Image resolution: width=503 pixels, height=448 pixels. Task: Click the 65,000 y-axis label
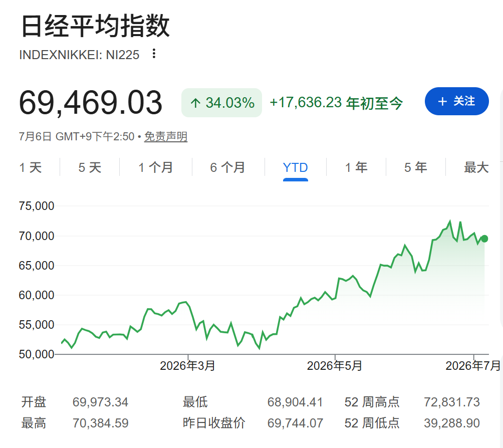37,266
